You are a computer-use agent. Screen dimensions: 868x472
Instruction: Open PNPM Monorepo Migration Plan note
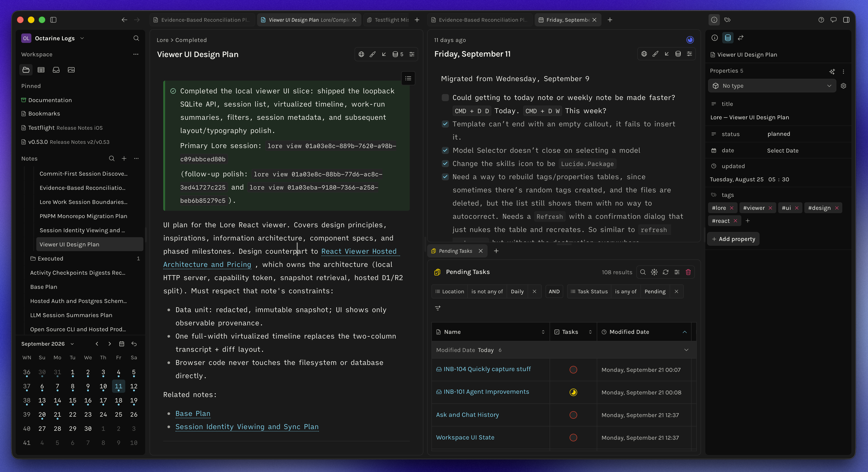tap(83, 216)
